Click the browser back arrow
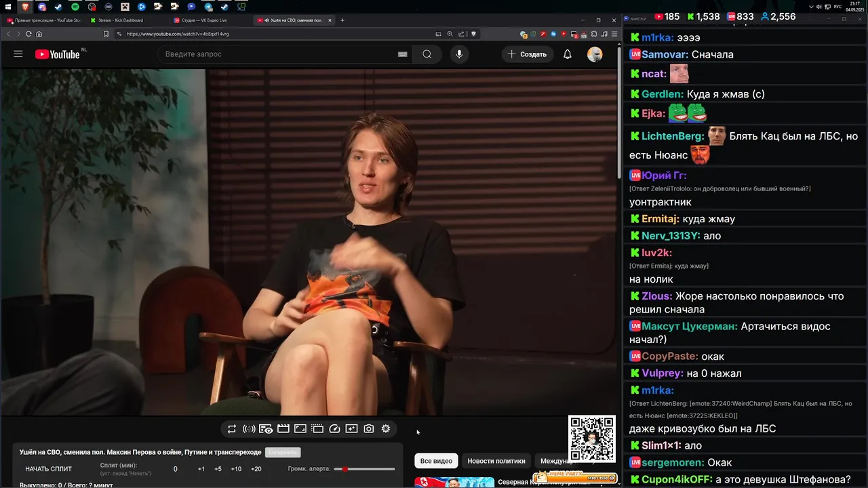This screenshot has height=488, width=868. pos(9,34)
